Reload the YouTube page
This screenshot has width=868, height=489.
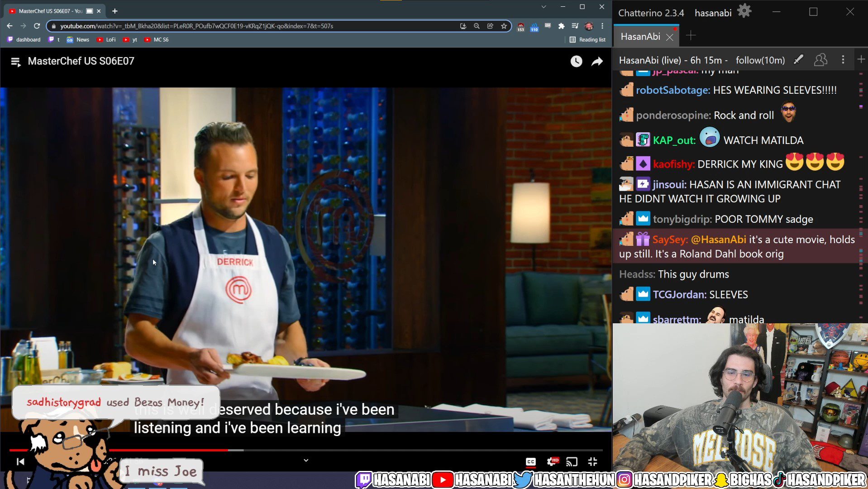pos(37,26)
